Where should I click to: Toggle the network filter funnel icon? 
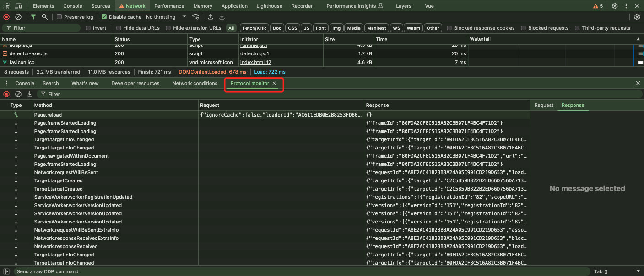(x=33, y=17)
